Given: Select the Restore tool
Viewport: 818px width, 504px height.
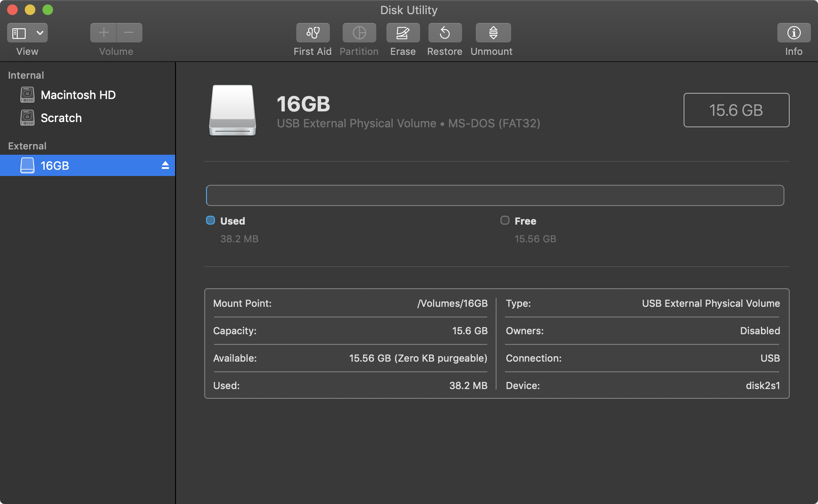Looking at the screenshot, I should (x=445, y=32).
